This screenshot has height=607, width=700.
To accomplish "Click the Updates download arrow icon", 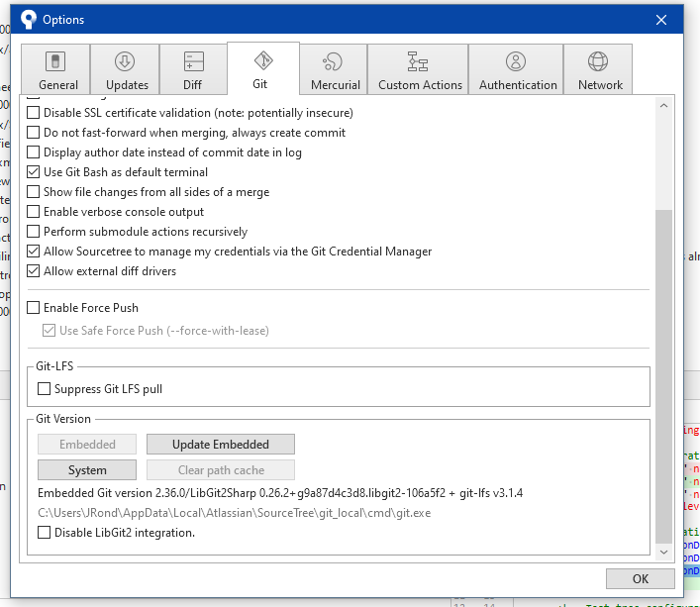I will coord(125,61).
